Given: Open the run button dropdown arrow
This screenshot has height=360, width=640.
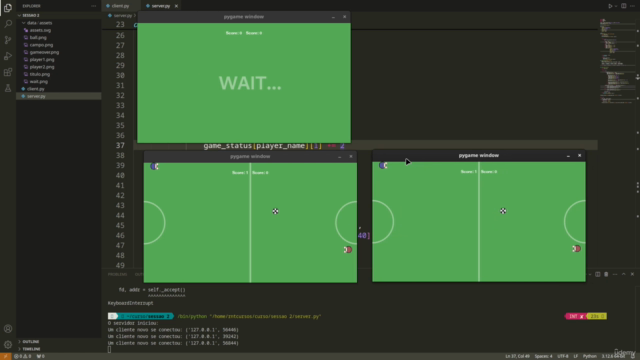Looking at the screenshot, I should click(x=616, y=6).
